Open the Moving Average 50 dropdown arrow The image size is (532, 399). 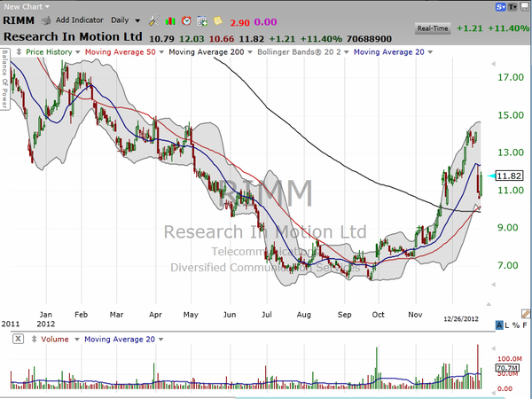(161, 52)
